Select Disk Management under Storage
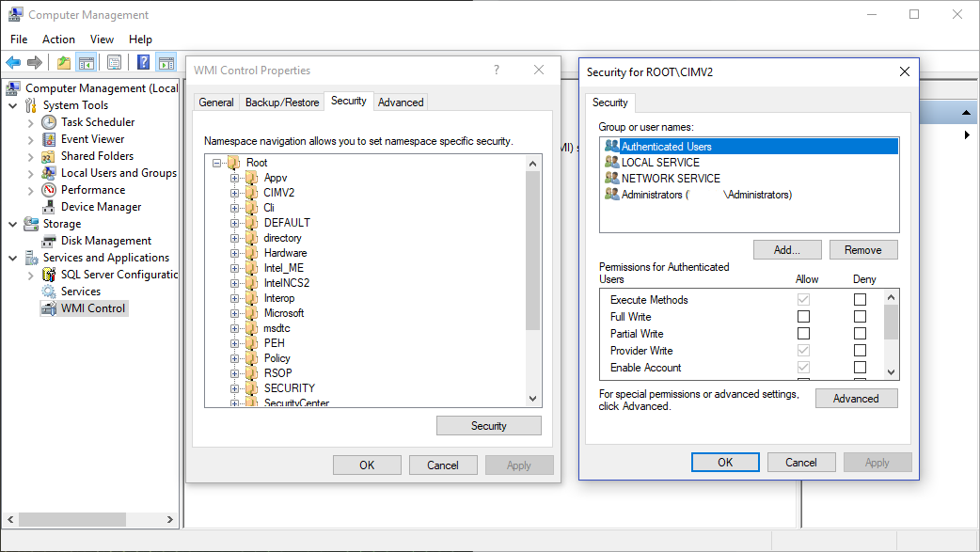Screen dimensions: 980x552 (105, 240)
